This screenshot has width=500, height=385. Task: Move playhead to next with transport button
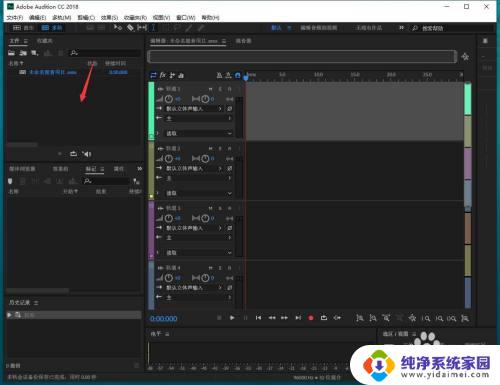pos(298,318)
